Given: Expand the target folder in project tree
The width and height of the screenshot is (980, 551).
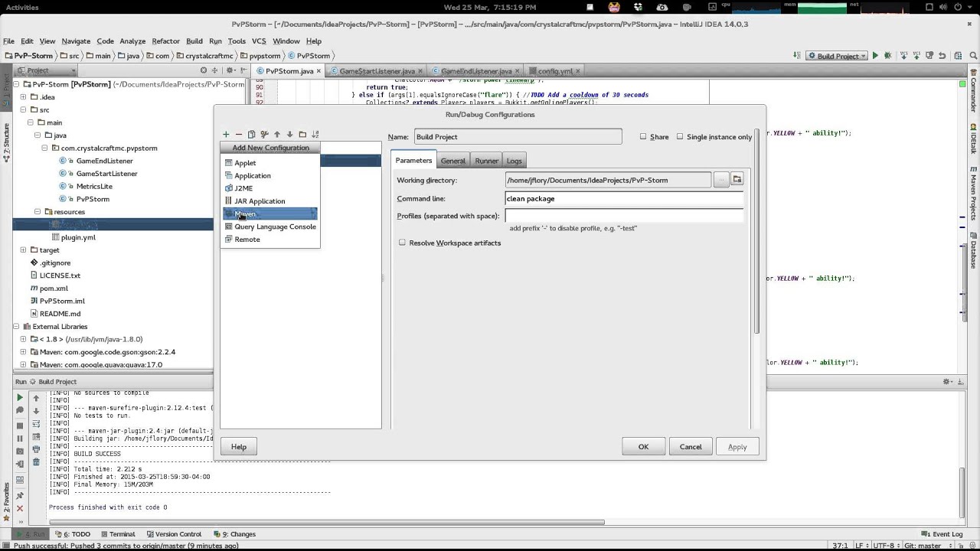Looking at the screenshot, I should point(23,250).
